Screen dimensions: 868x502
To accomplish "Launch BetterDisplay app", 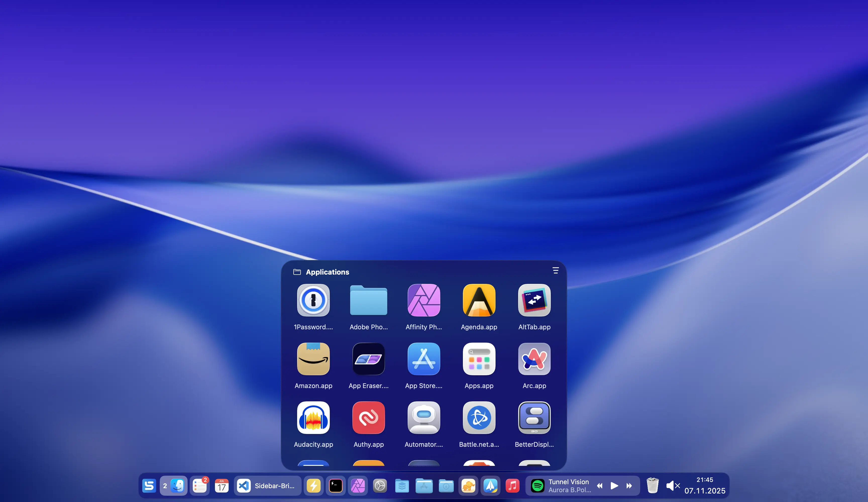I will 534,418.
